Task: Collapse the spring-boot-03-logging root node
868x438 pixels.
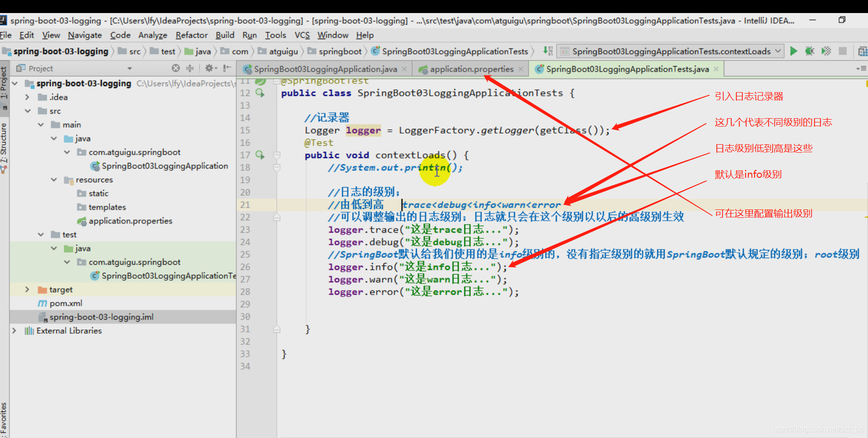Action: coord(15,83)
